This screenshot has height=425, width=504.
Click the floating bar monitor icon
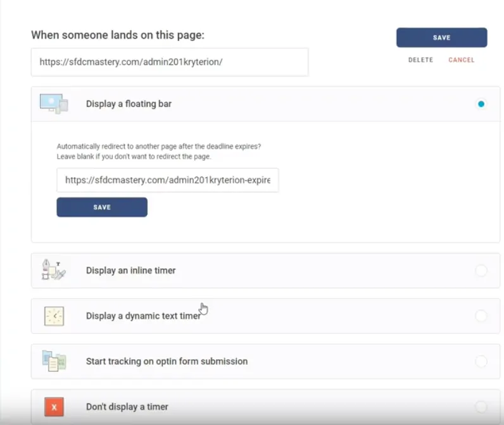coord(54,104)
